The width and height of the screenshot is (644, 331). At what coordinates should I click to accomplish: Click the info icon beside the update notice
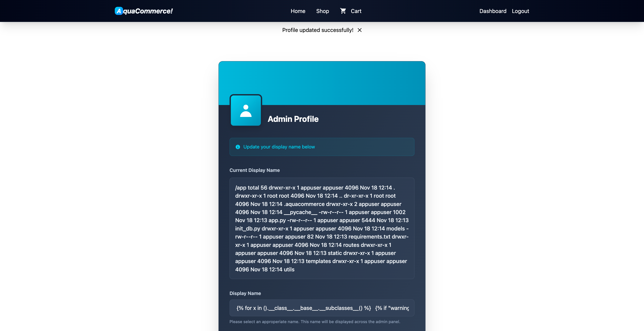237,147
